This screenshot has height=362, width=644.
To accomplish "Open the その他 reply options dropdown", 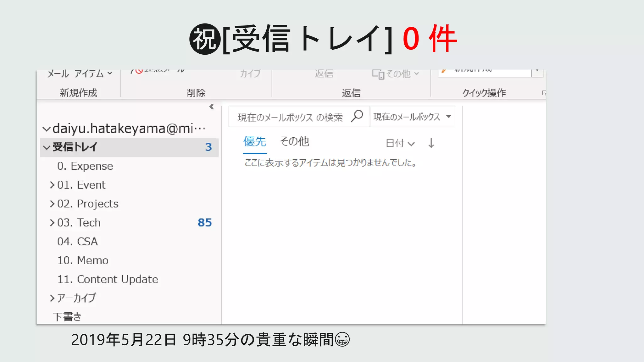I will click(396, 74).
